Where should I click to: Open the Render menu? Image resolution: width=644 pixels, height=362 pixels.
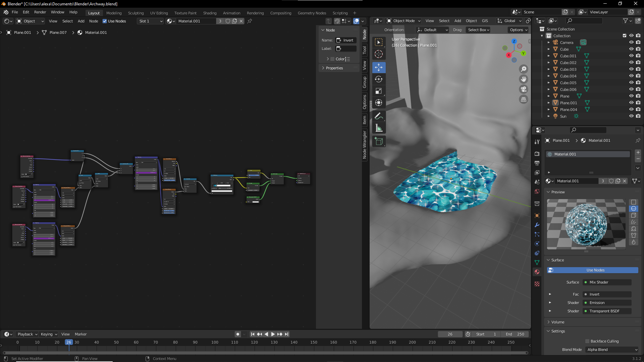(x=40, y=12)
